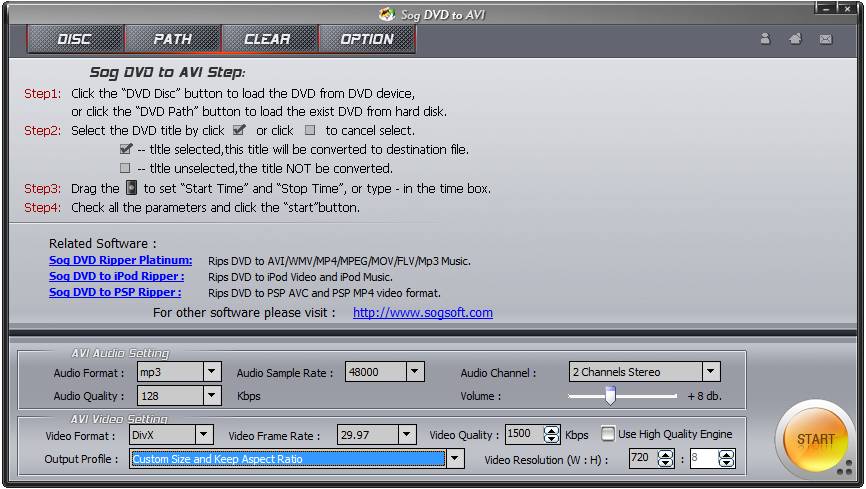Click the Volume slider handle
Screen dimensions: 866x489
[x=610, y=396]
